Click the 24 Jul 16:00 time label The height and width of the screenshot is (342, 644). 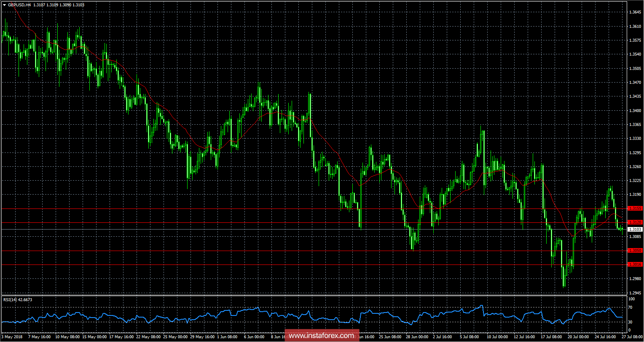click(x=605, y=337)
